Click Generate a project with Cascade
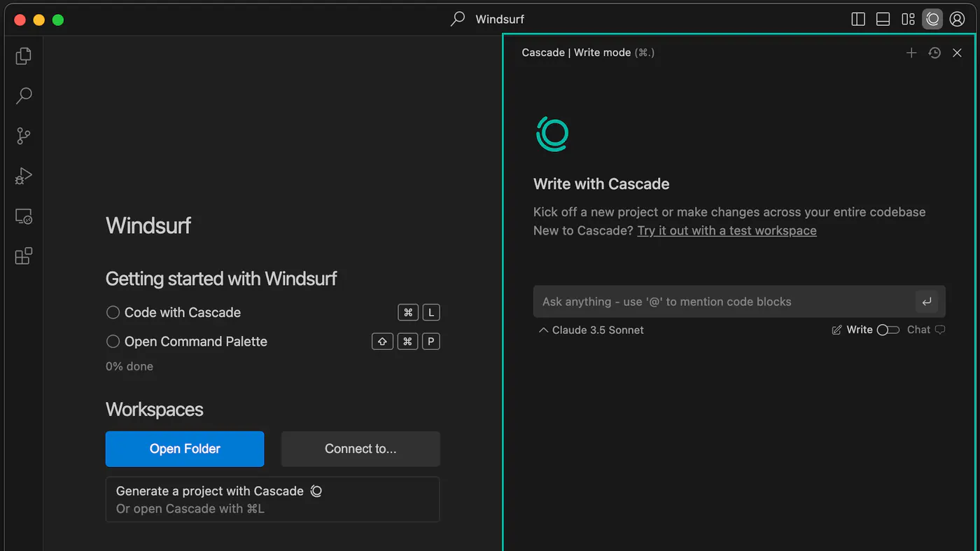 tap(272, 500)
